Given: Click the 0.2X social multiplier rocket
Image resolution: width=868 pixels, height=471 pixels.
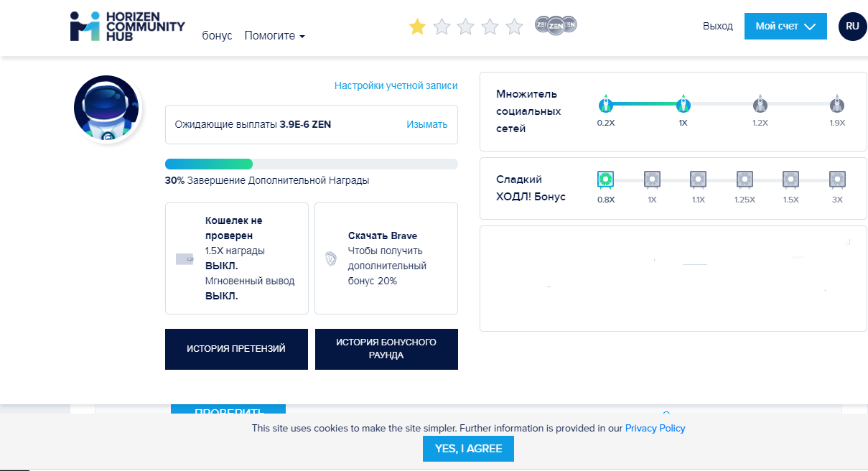Looking at the screenshot, I should [606, 104].
